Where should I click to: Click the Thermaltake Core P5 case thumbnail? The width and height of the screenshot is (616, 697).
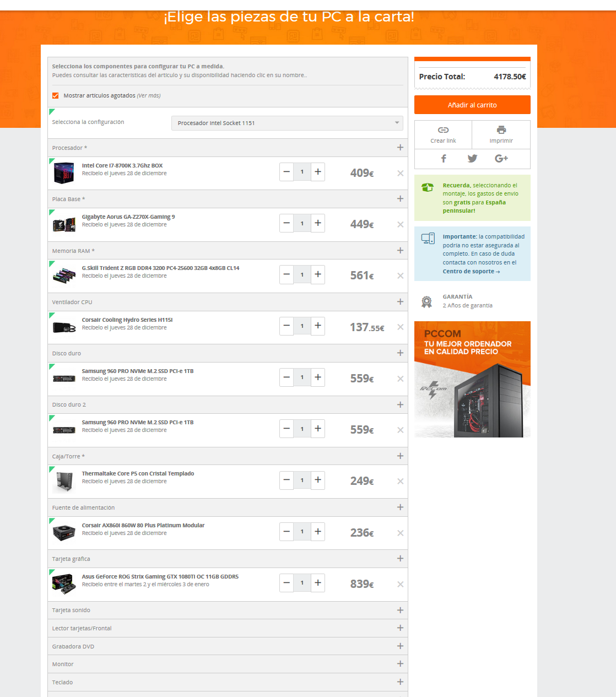pos(64,481)
